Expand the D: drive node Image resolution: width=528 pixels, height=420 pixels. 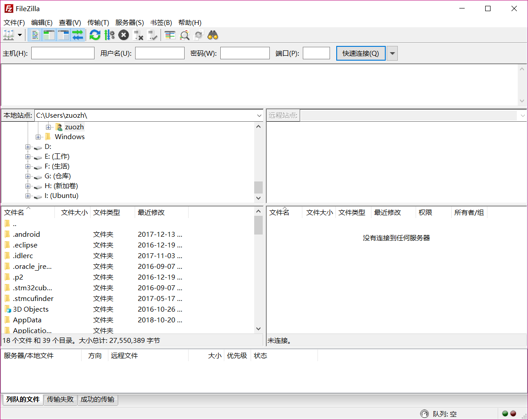tap(28, 147)
